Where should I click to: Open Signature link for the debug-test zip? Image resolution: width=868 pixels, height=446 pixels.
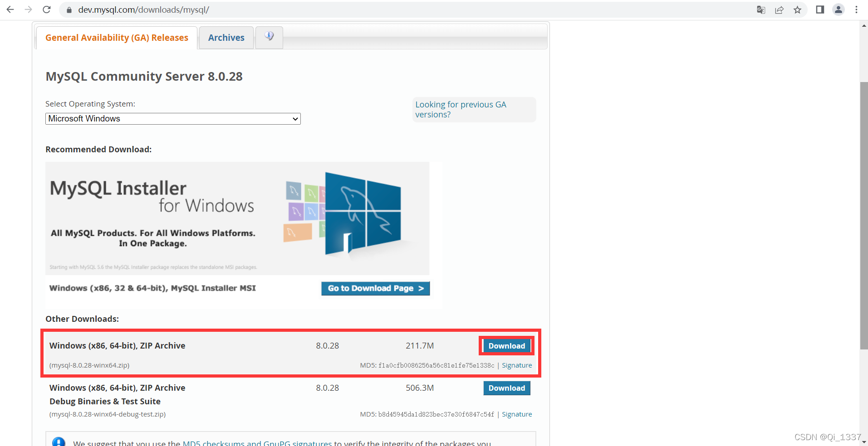[x=517, y=414]
